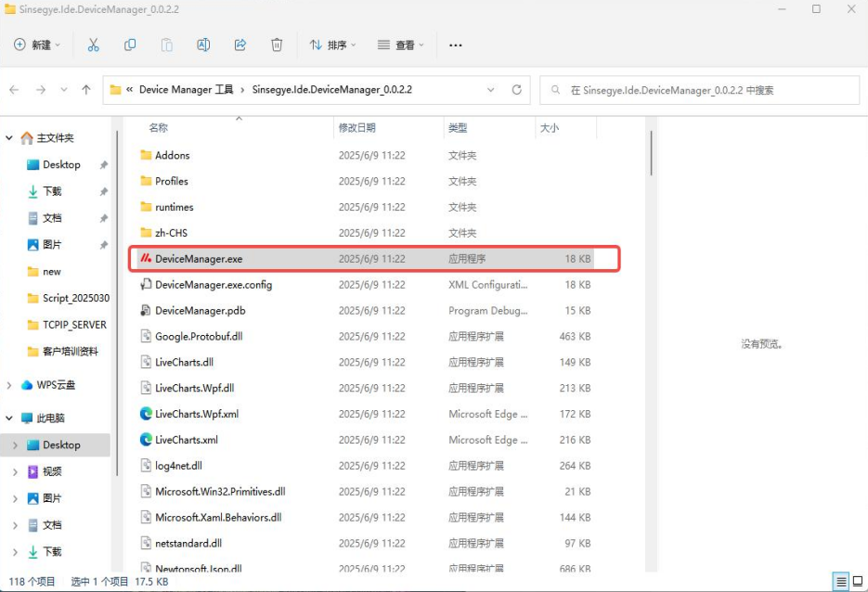This screenshot has width=868, height=592.
Task: Refresh the current folder view
Action: pos(517,90)
